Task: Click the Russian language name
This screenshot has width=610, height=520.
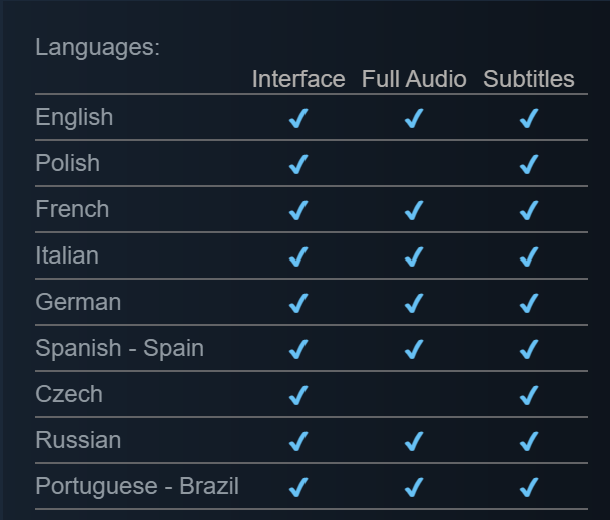Action: coord(78,440)
